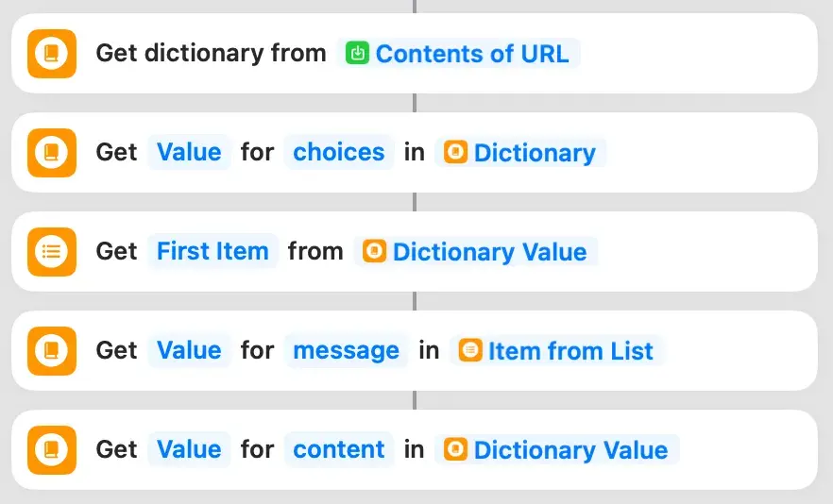Click the 'Get dictionary from' action label text
Image resolution: width=833 pixels, height=504 pixels.
[211, 54]
